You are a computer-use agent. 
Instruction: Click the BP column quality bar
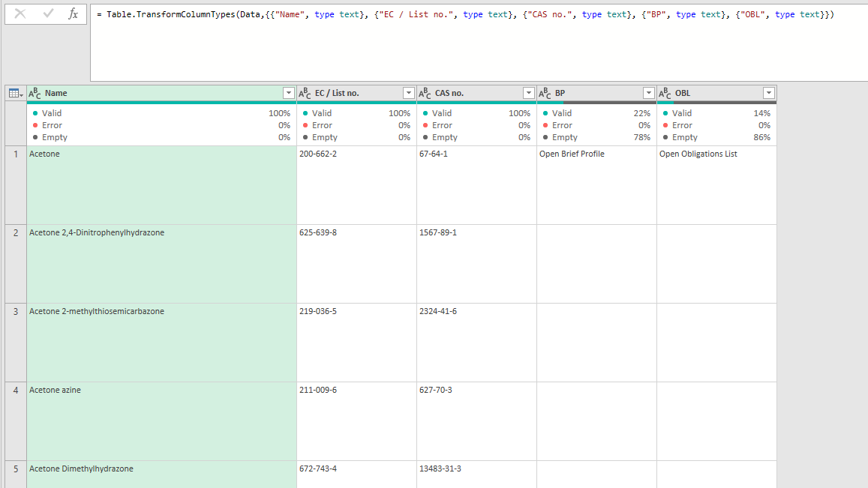[596, 103]
